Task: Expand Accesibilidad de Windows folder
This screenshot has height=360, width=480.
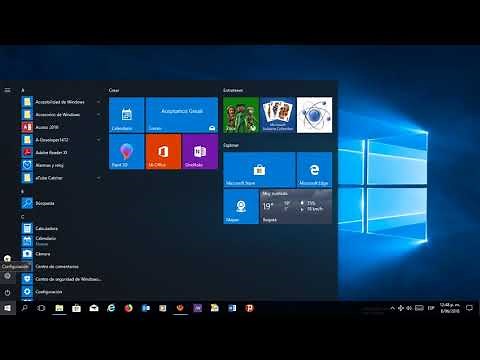Action: coord(62,102)
